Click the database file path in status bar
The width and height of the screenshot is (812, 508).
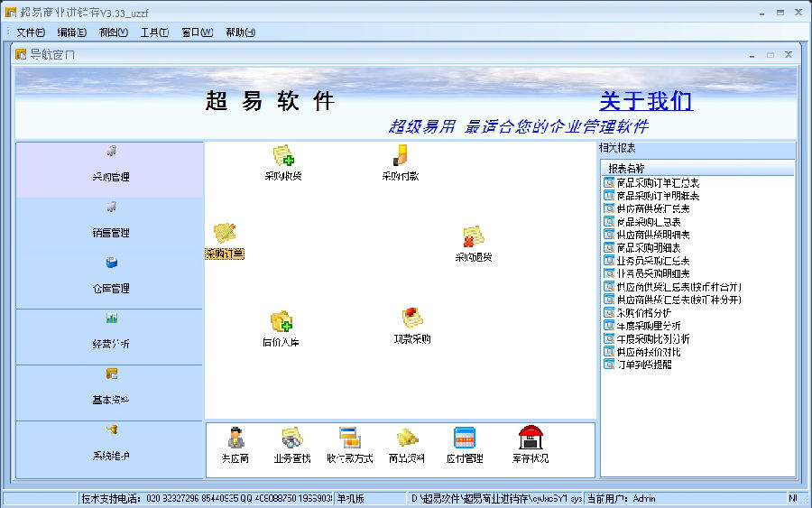tap(495, 498)
